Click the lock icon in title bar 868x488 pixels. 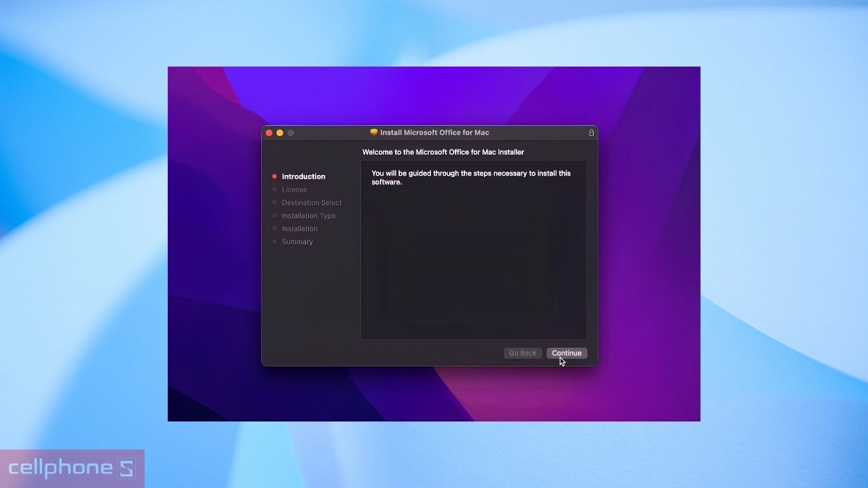coord(591,132)
